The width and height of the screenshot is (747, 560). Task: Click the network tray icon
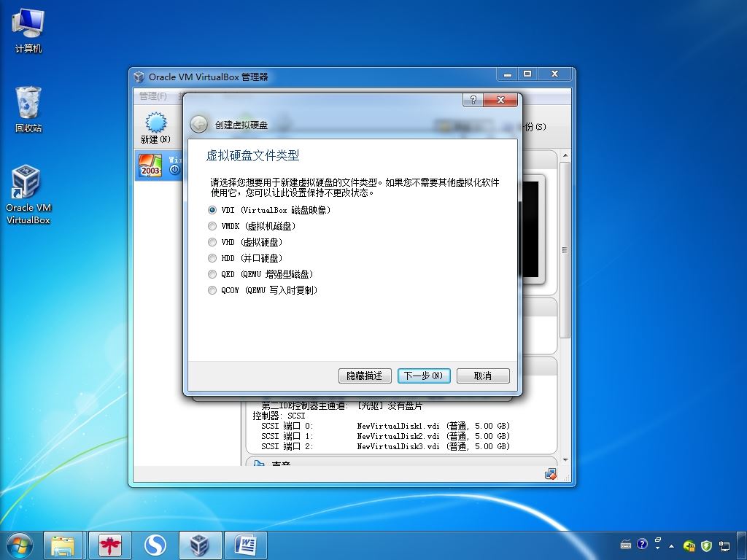[724, 545]
